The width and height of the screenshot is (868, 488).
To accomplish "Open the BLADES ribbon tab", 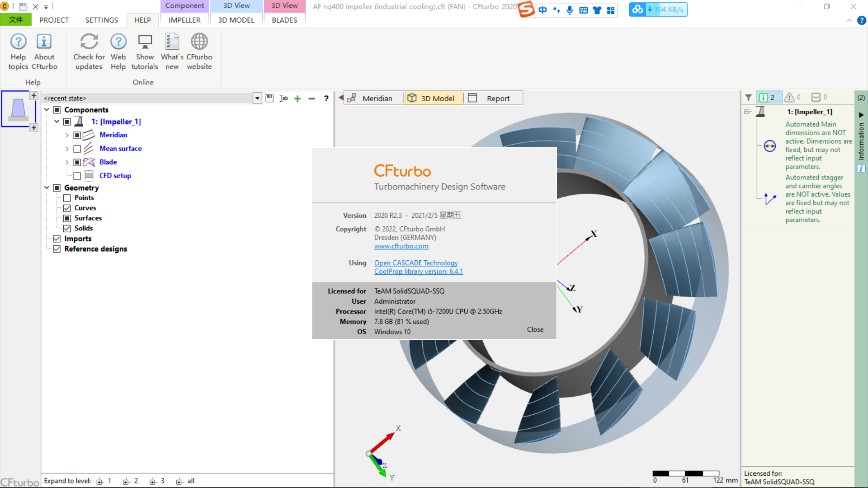I will point(284,20).
